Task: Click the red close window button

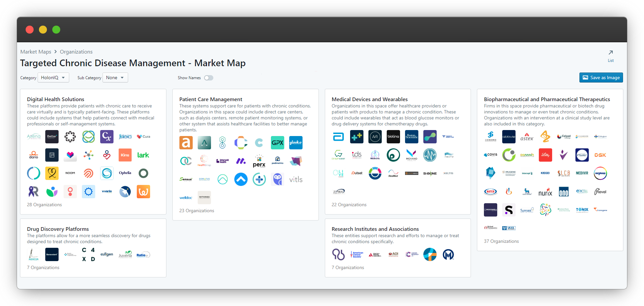Action: click(x=30, y=30)
